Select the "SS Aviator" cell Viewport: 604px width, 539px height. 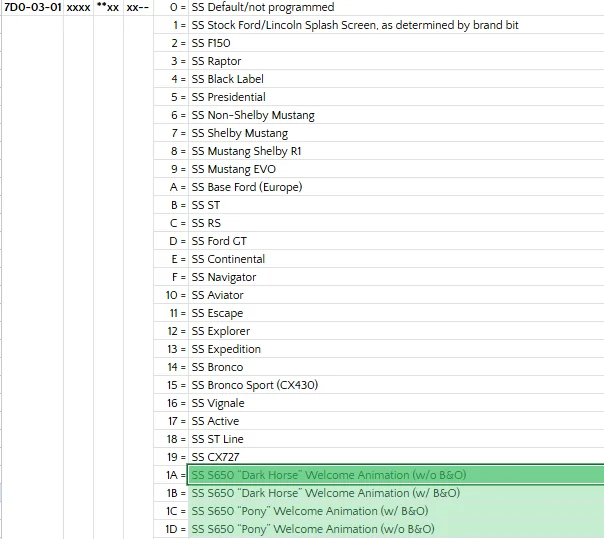(396, 295)
